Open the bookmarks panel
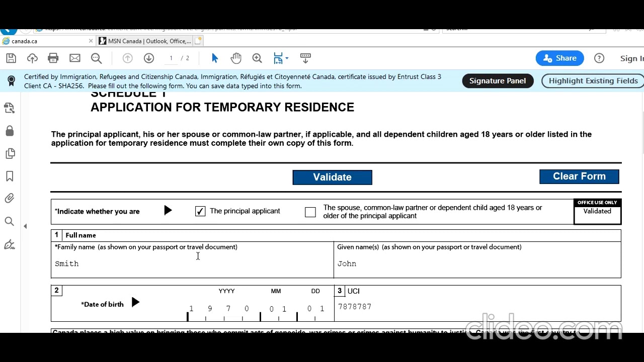This screenshot has width=644, height=362. [x=10, y=176]
